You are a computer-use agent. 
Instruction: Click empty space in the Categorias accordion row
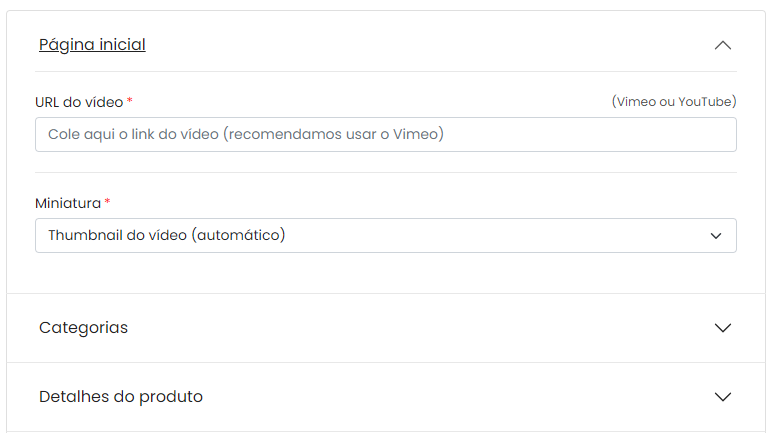click(421, 328)
